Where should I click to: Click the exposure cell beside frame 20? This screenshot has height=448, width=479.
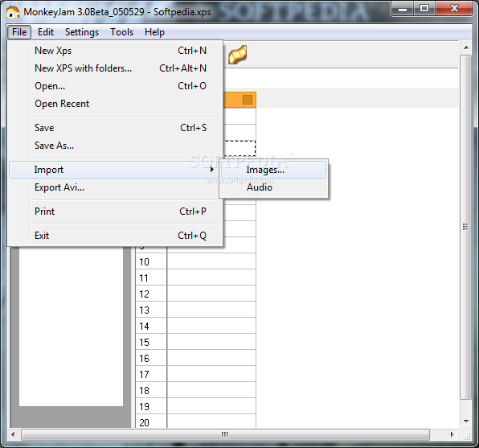tap(211, 422)
